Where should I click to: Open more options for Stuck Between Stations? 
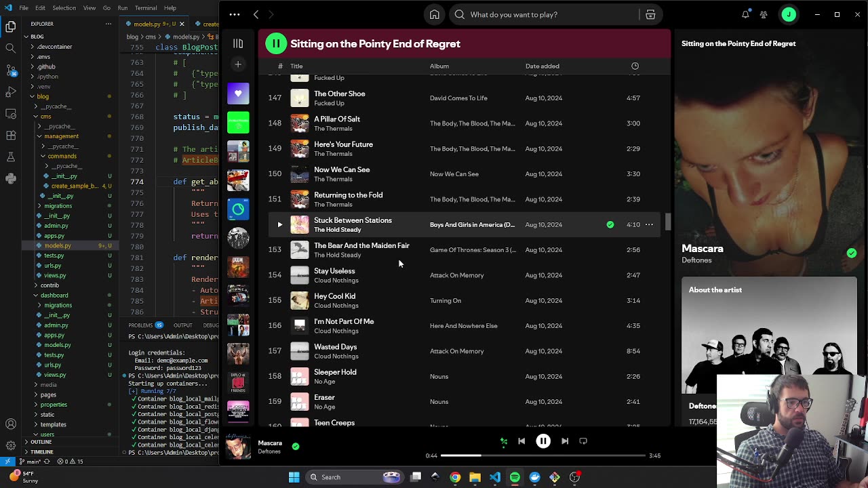pyautogui.click(x=649, y=224)
